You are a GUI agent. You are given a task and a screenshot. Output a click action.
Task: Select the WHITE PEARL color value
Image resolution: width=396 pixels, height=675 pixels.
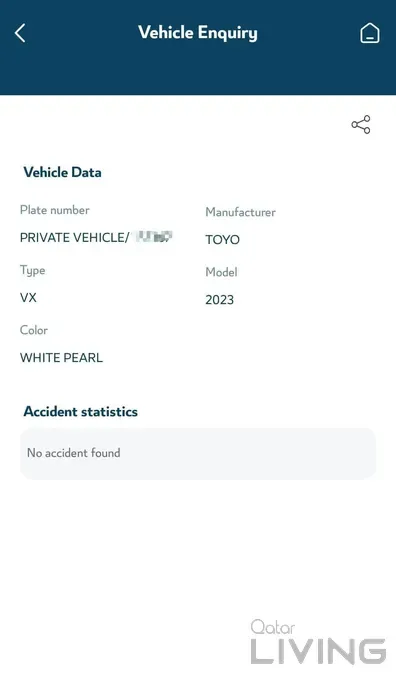tap(61, 358)
